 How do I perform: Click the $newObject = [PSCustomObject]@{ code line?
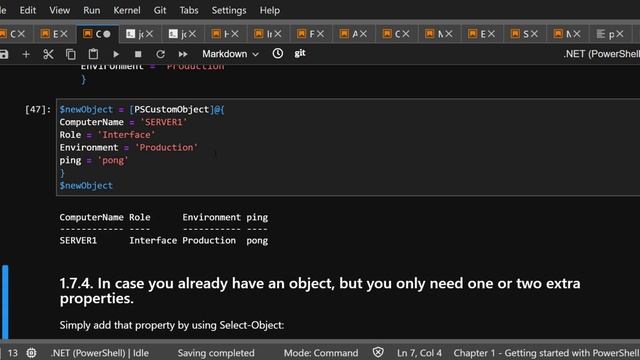[x=142, y=109]
